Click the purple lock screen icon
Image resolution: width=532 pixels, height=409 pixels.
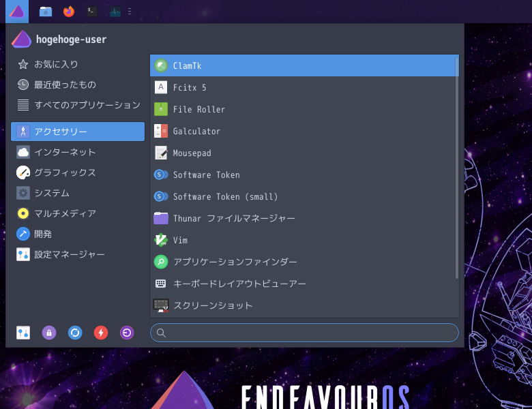[x=49, y=333]
